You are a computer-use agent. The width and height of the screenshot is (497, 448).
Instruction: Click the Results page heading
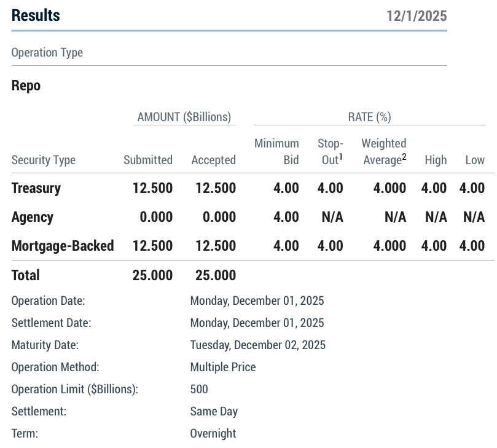(35, 15)
